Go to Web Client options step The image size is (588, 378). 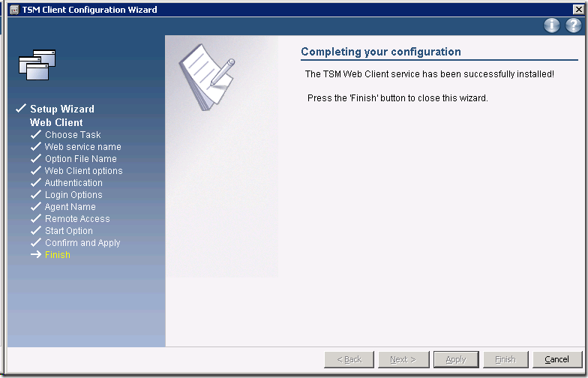click(x=83, y=171)
